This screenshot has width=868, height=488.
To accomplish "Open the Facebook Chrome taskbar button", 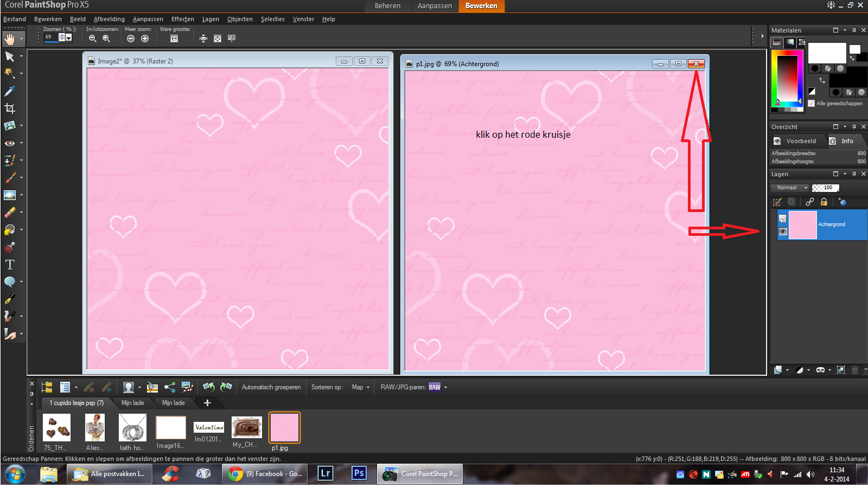I will 265,474.
